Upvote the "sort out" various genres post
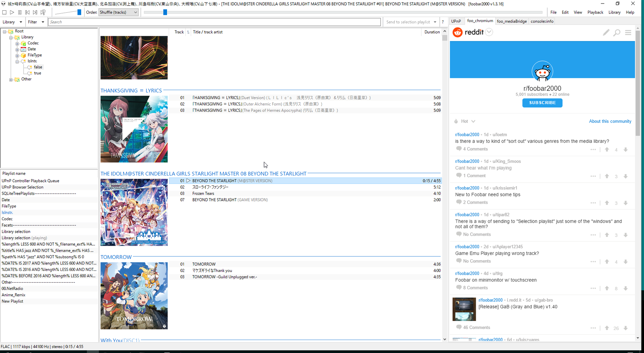The height and width of the screenshot is (353, 644). pos(607,150)
